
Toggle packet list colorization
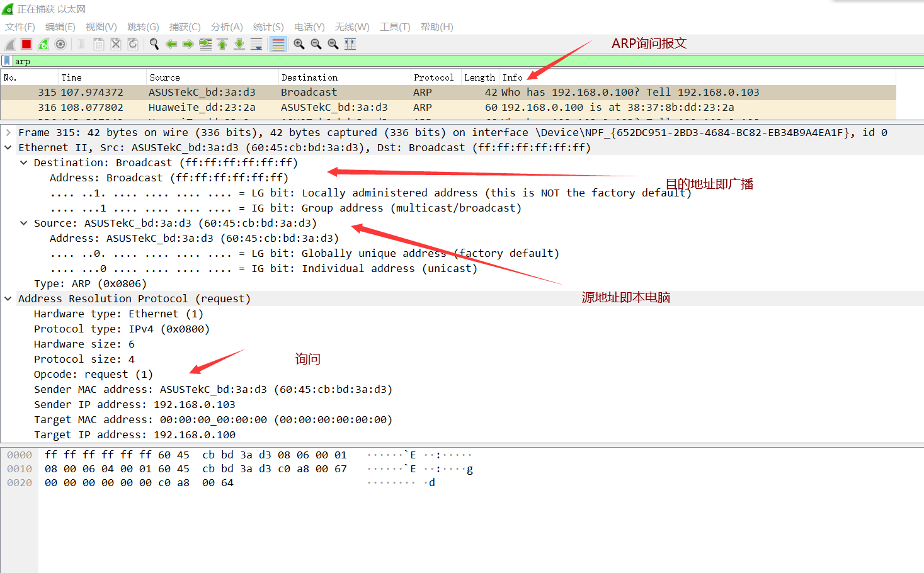click(x=278, y=43)
